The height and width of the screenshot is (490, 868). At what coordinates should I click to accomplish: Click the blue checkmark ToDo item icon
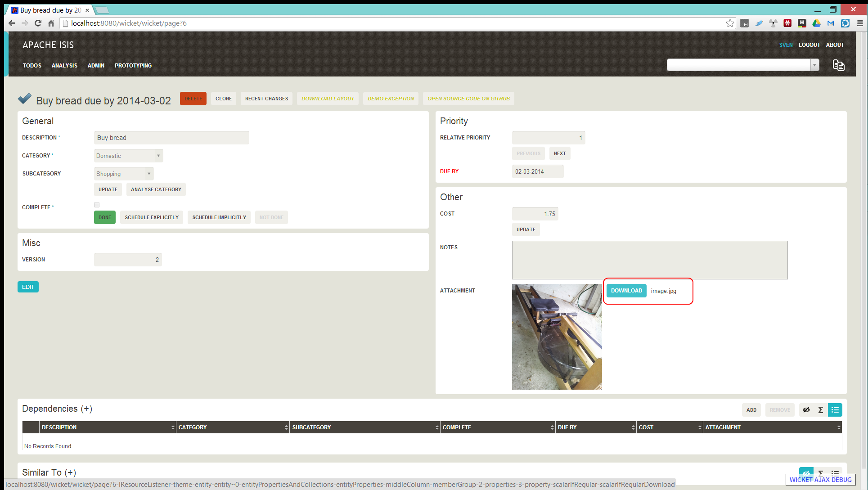pos(25,99)
